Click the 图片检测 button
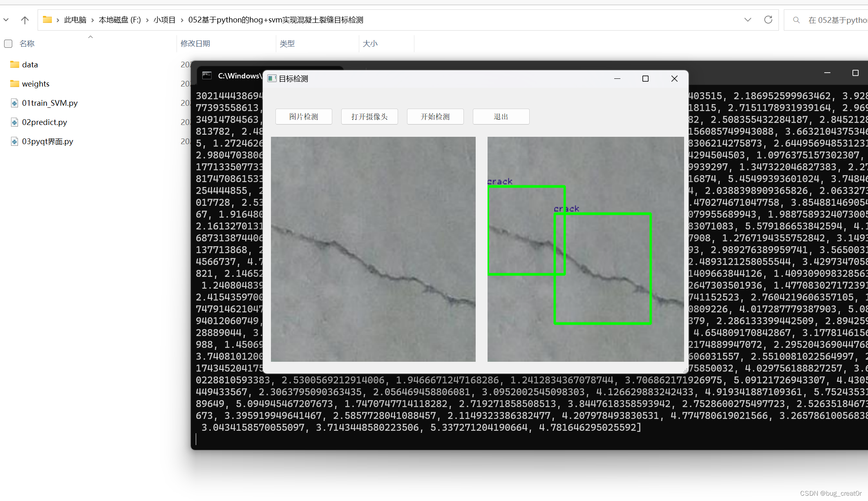 coord(304,117)
